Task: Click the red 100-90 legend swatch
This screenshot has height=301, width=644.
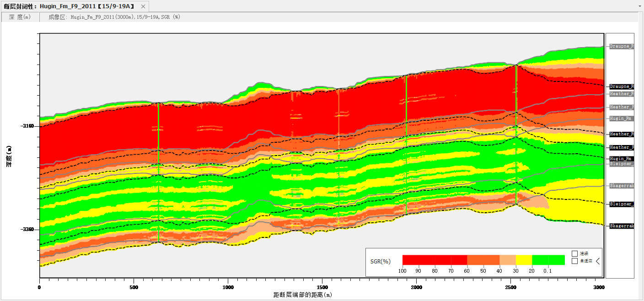Action: coord(410,260)
